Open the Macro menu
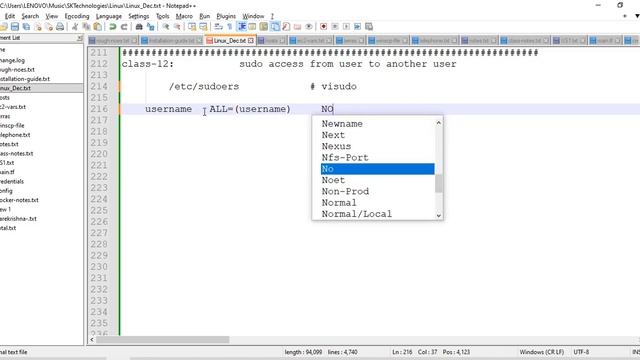 click(x=184, y=16)
